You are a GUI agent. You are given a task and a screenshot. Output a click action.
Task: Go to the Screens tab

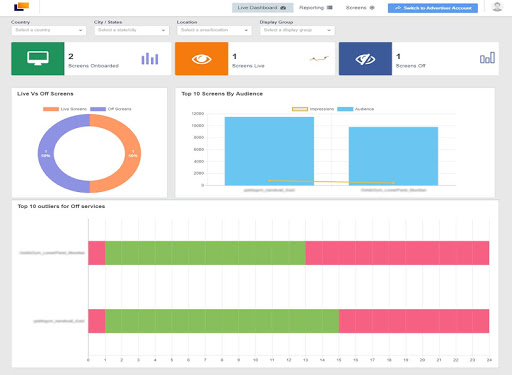tap(360, 8)
